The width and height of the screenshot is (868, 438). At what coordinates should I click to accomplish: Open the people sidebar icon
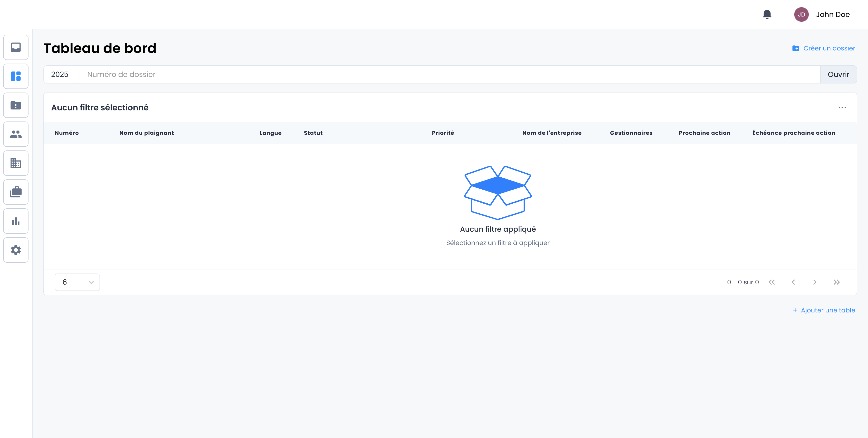(x=16, y=134)
